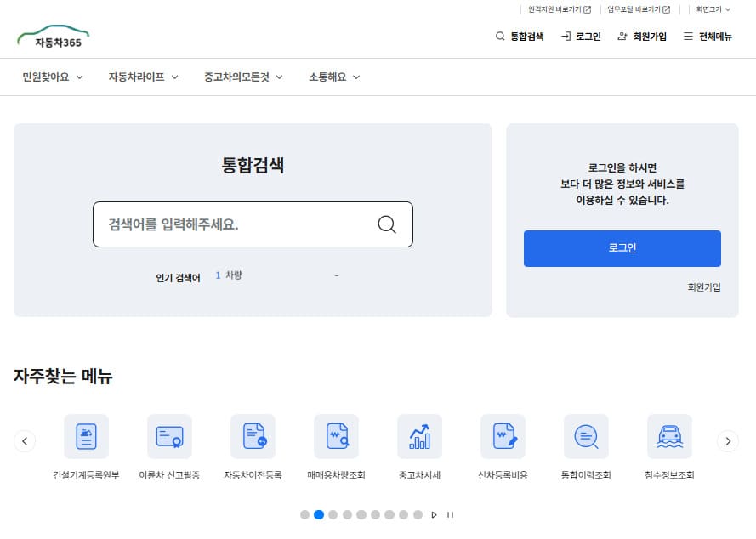Show previous frequently used menu items
Screen dimensions: 756x539
(25, 441)
